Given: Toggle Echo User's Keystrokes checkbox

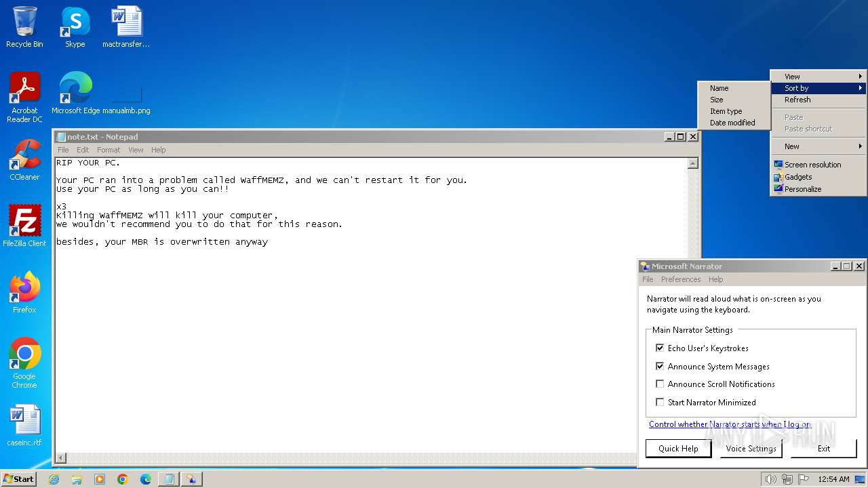Looking at the screenshot, I should click(660, 348).
